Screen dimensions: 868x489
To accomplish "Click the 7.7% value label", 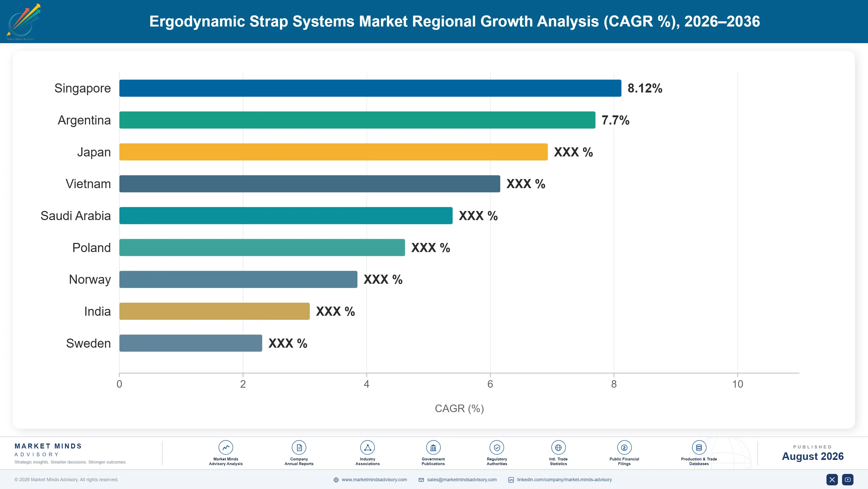I will (x=616, y=120).
